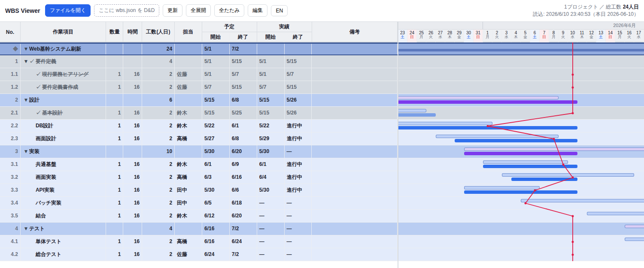
Task: Collapse the 要件定義 group
Action: [x=26, y=62]
